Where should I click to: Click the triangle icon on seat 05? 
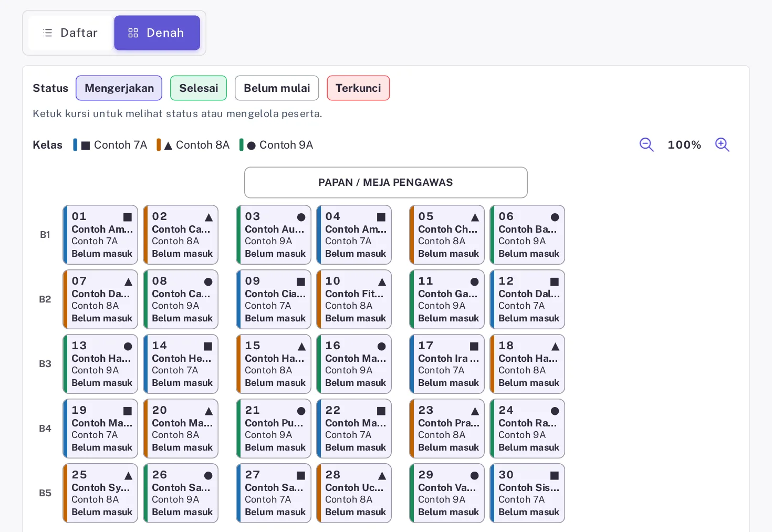[x=475, y=217]
